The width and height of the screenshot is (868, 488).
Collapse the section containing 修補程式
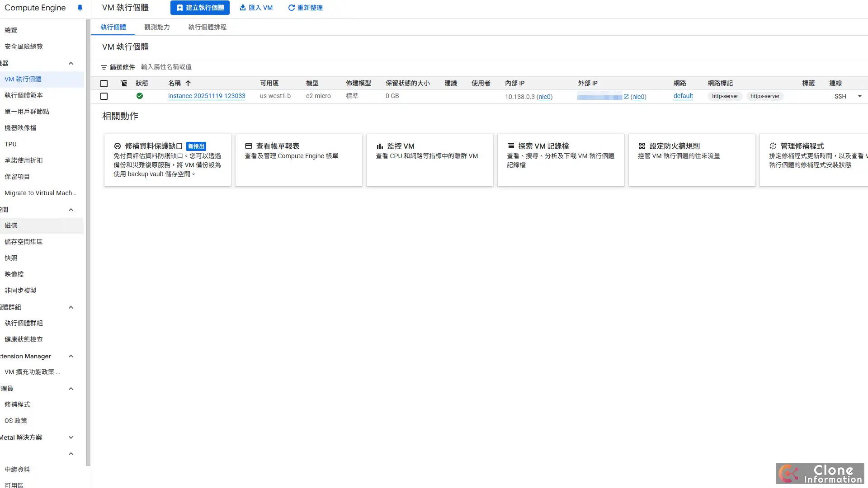click(71, 389)
